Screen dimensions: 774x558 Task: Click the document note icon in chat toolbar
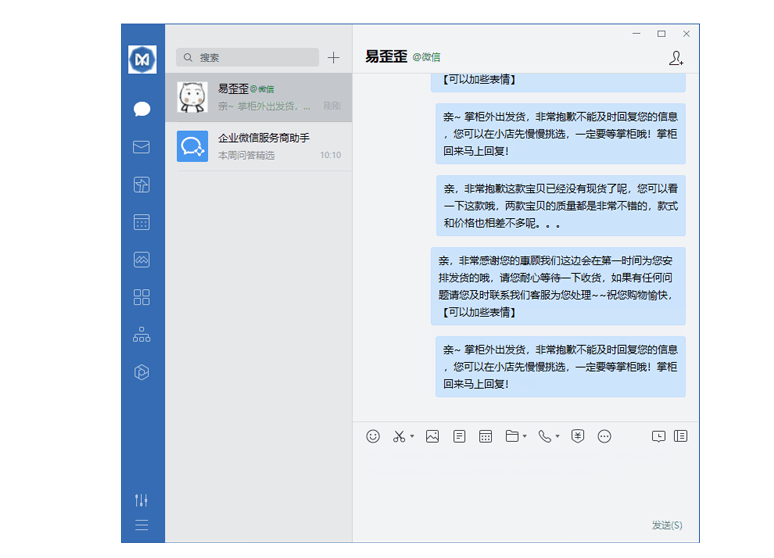pyautogui.click(x=459, y=437)
